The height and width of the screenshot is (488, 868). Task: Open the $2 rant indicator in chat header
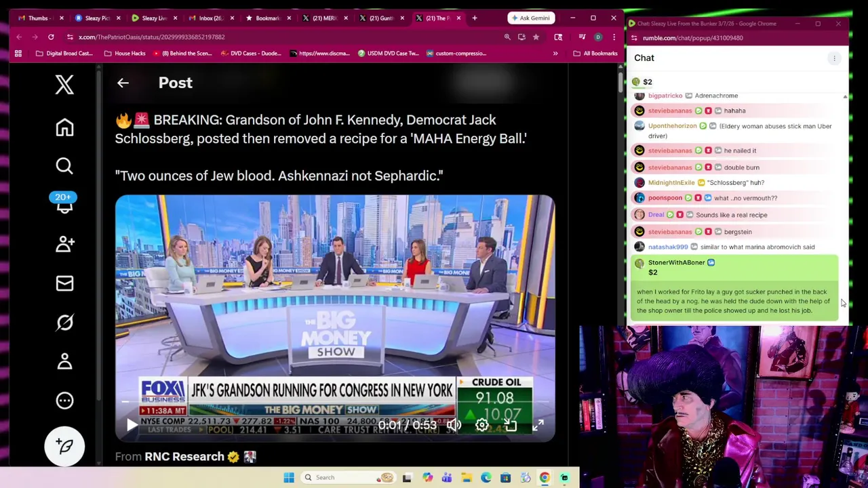click(x=642, y=82)
